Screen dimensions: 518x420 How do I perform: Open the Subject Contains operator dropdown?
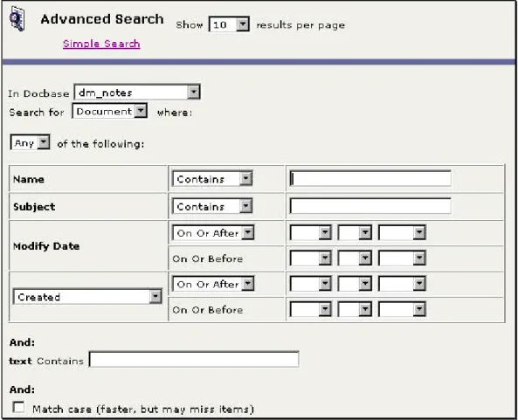[x=212, y=206]
